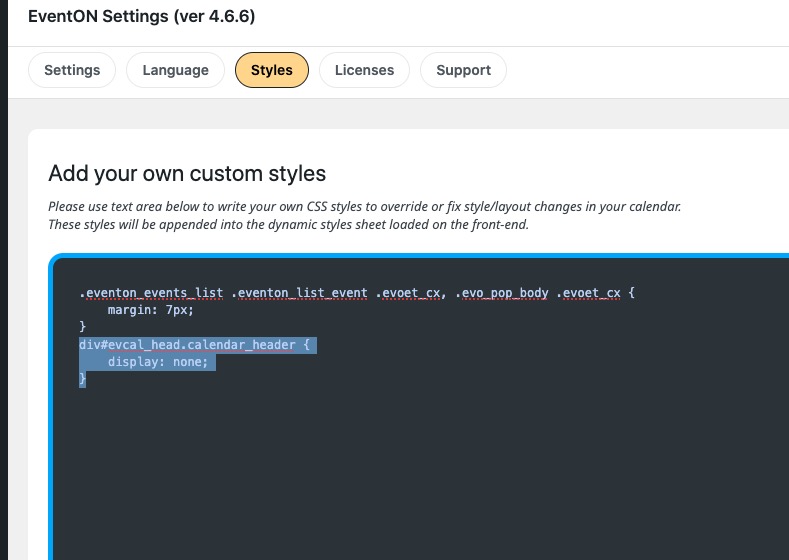Click the 'EventON Settings (ver 4.6.6)' title
789x560 pixels.
coord(141,16)
